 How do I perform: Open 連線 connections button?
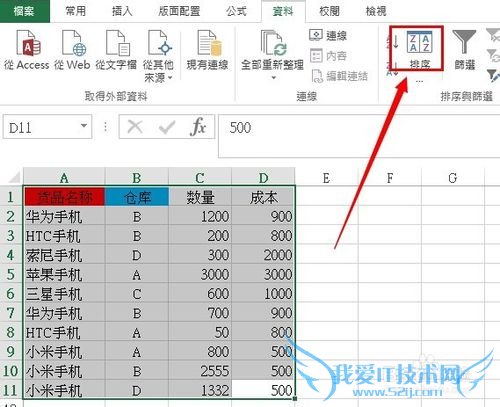(328, 35)
